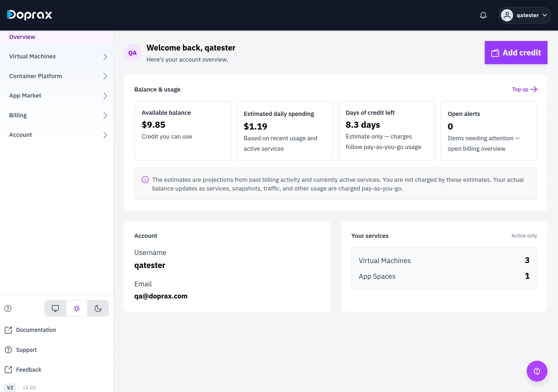Open the Feedback link
The height and width of the screenshot is (392, 558).
coord(23,370)
